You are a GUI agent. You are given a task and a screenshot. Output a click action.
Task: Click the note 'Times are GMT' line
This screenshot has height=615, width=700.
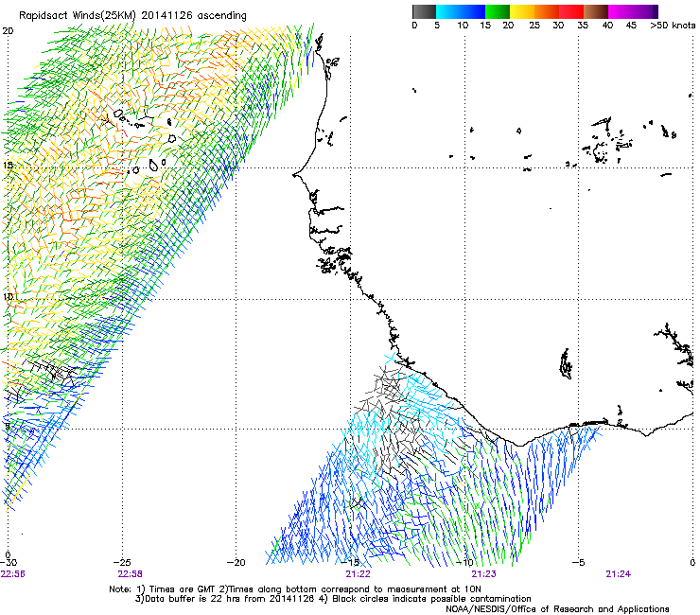pyautogui.click(x=295, y=589)
